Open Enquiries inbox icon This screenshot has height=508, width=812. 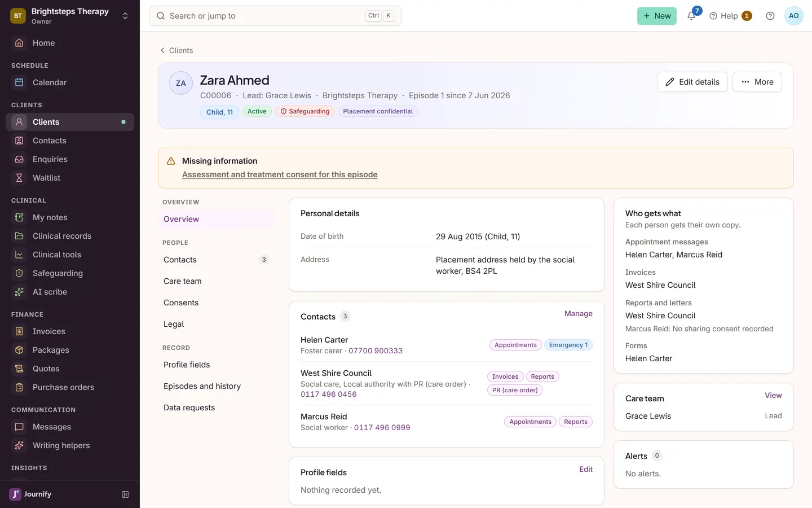click(19, 159)
